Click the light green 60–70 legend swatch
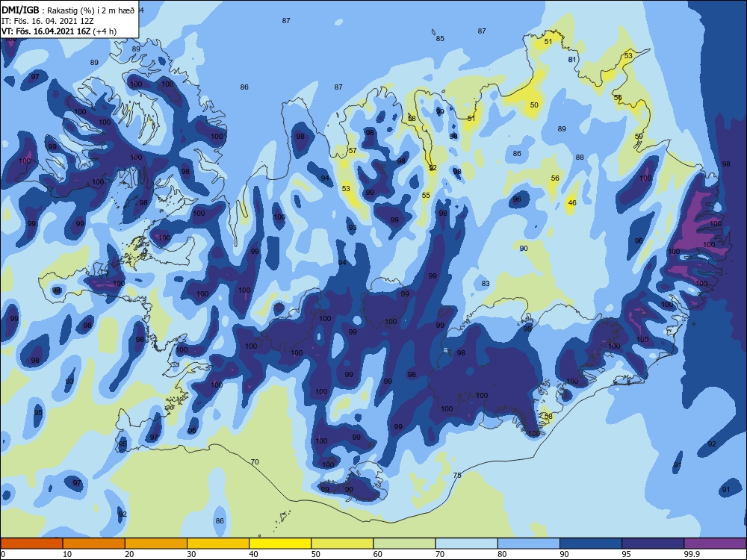This screenshot has height=560, width=747. (x=404, y=544)
